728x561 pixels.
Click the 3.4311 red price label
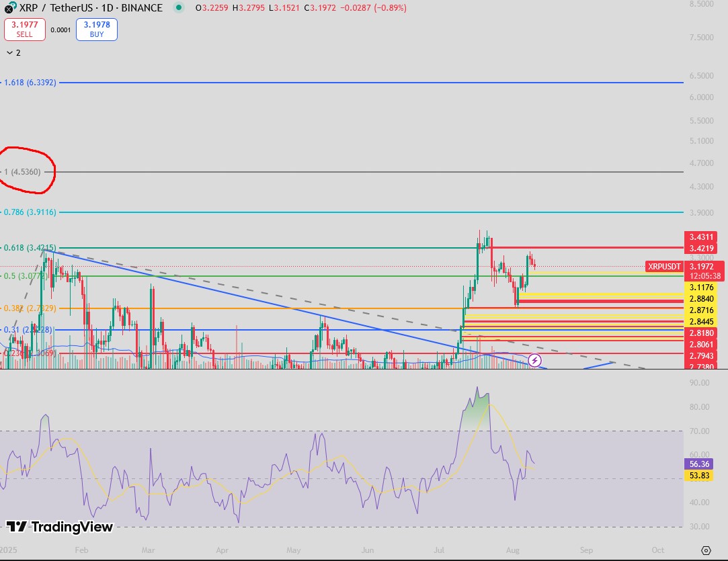[701, 236]
